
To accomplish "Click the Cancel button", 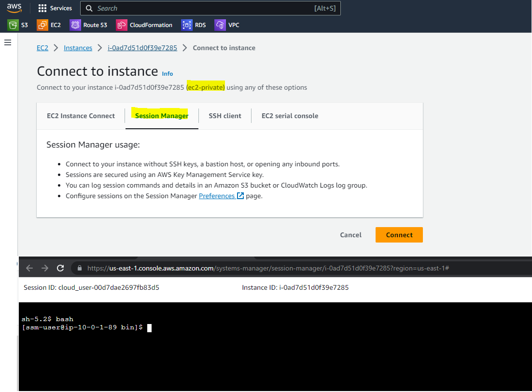I will tap(350, 235).
